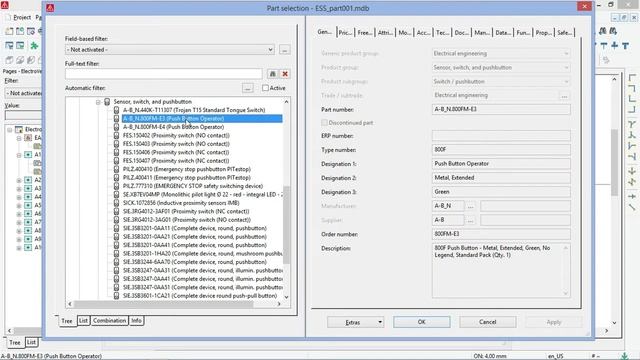
Task: Select SICK.1072856 Inductive proximity sensors
Action: (181, 203)
